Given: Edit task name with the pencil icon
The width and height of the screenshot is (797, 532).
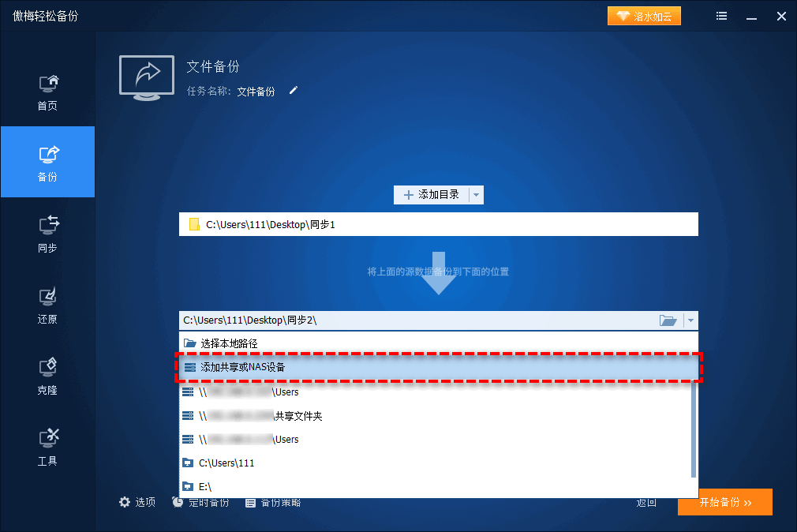Looking at the screenshot, I should point(294,91).
